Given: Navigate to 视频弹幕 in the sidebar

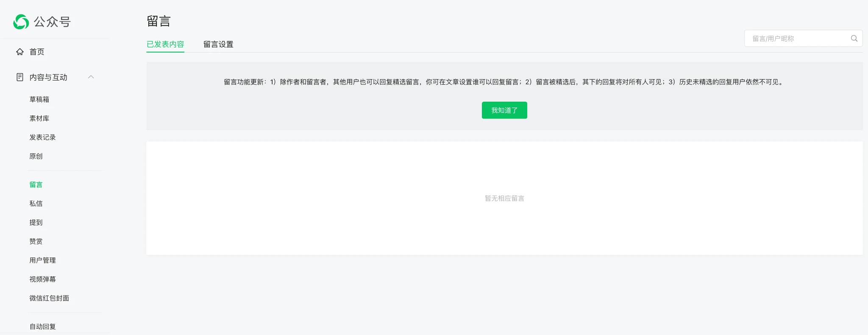Looking at the screenshot, I should (x=42, y=279).
